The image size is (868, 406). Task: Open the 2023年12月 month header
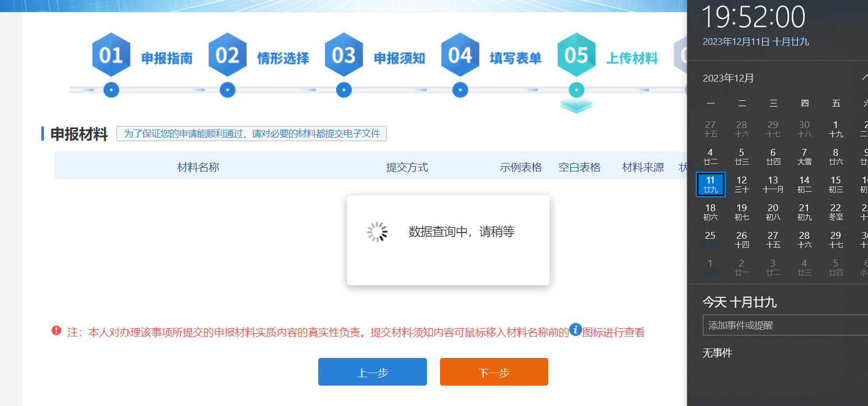point(728,78)
